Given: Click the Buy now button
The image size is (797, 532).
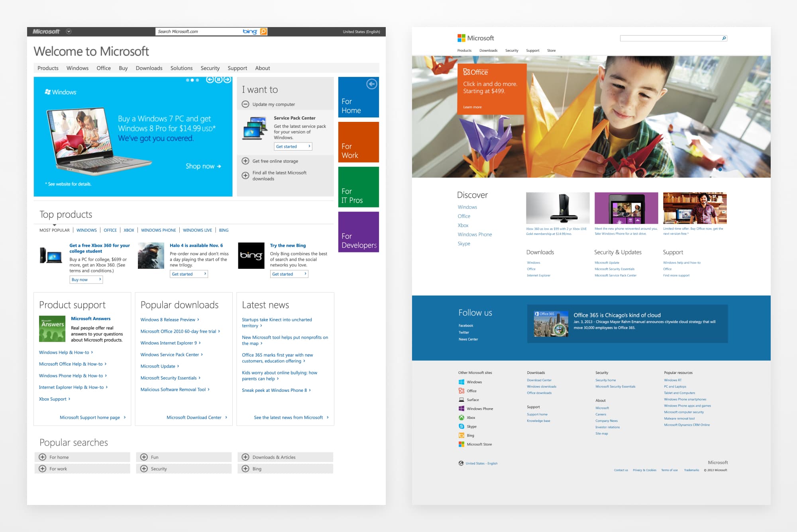Looking at the screenshot, I should pos(86,280).
